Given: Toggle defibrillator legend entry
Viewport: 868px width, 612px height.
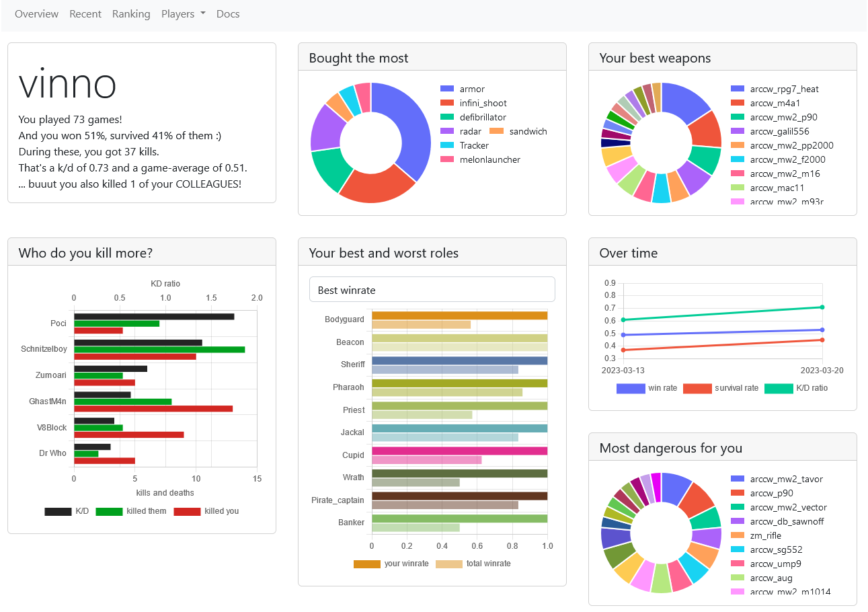Looking at the screenshot, I should coord(473,118).
